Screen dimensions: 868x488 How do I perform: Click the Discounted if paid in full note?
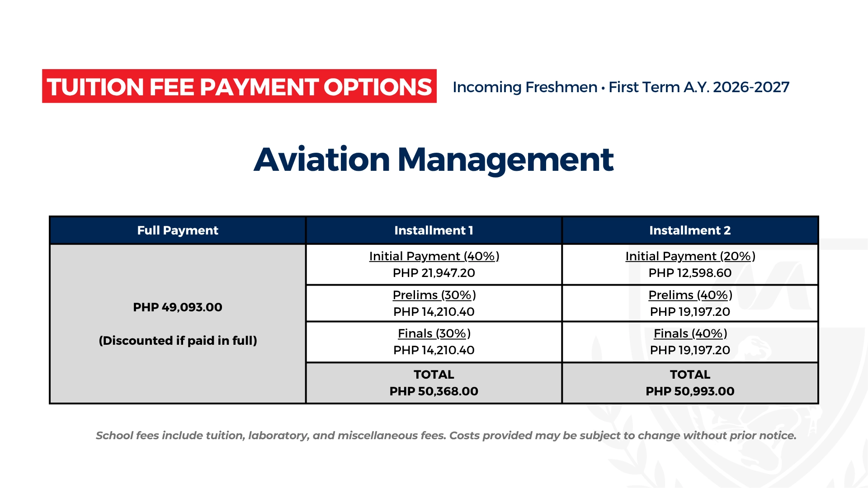tap(178, 341)
